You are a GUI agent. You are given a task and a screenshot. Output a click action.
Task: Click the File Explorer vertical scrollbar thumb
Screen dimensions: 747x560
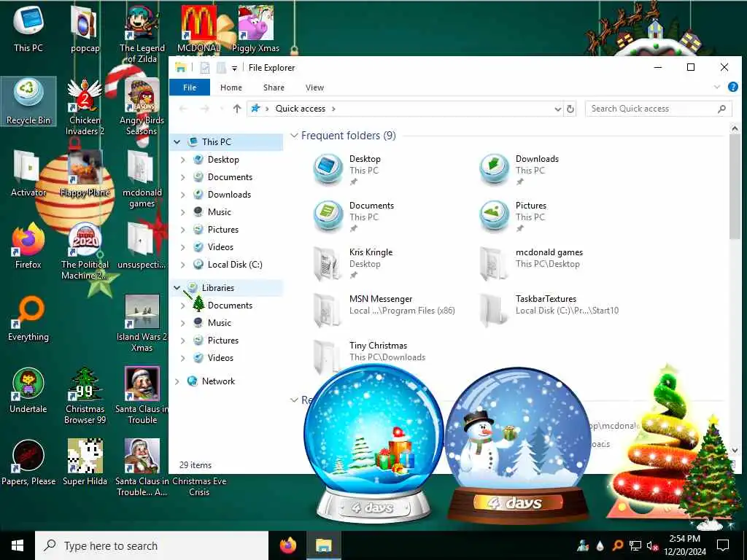[734, 187]
